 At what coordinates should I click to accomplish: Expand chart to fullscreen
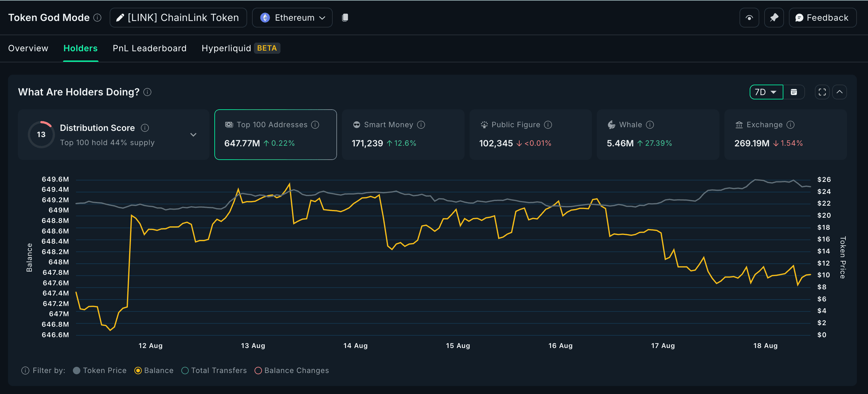(822, 92)
